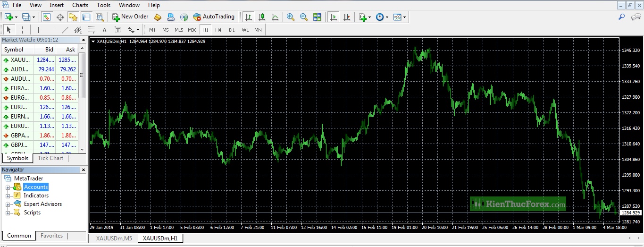Switch to the Favorites tab in Navigator
This screenshot has width=644, height=247.
51,236
